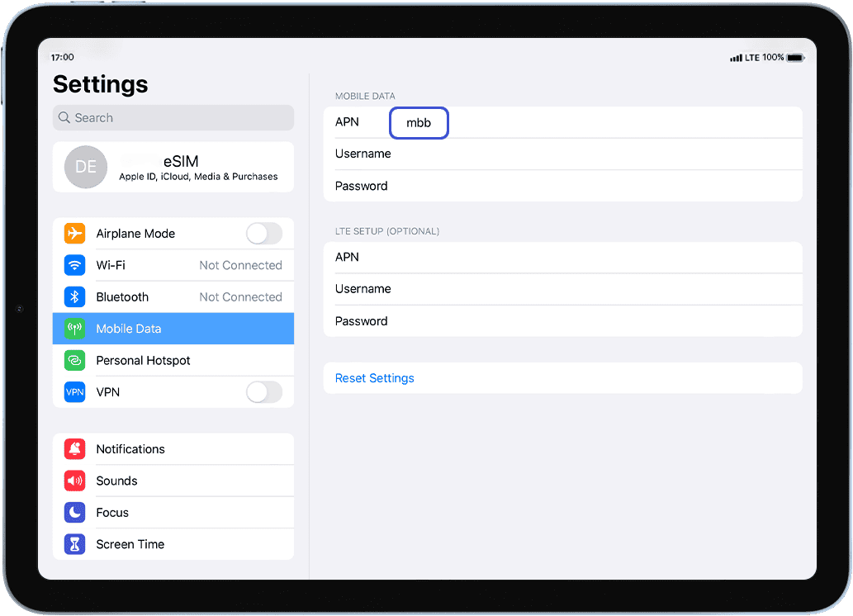
Task: Tap the Airplane Mode icon
Action: 75,234
